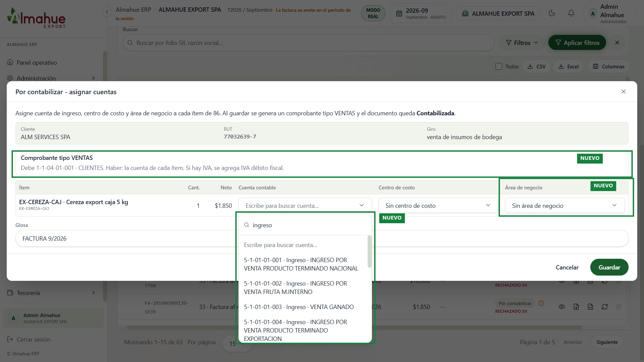This screenshot has width=644, height=362.
Task: Collapse the sidebar with the chevron button
Action: (107, 12)
